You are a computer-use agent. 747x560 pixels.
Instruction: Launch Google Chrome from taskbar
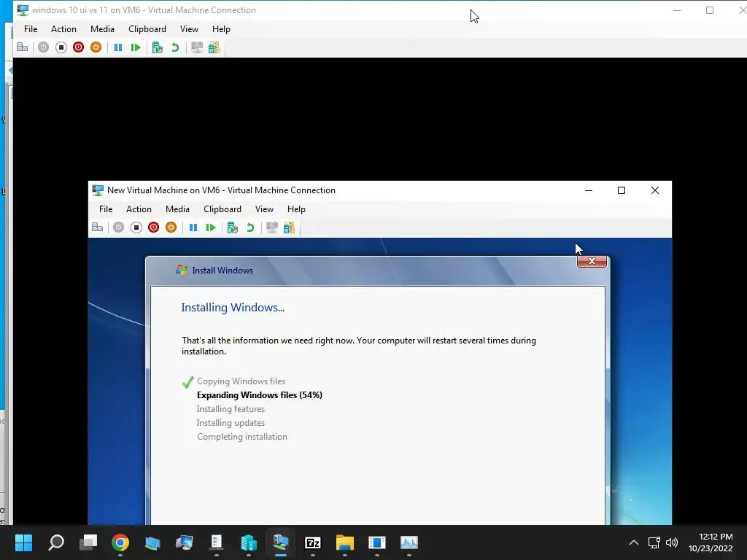click(x=120, y=542)
